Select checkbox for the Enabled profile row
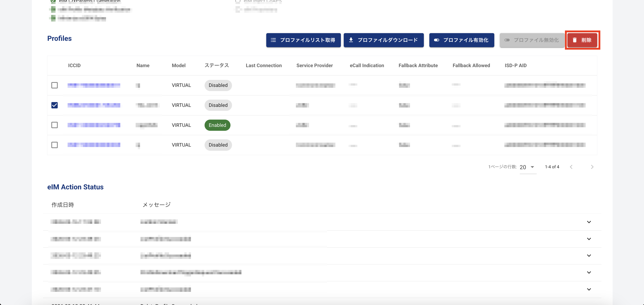The width and height of the screenshot is (644, 305). pos(54,125)
